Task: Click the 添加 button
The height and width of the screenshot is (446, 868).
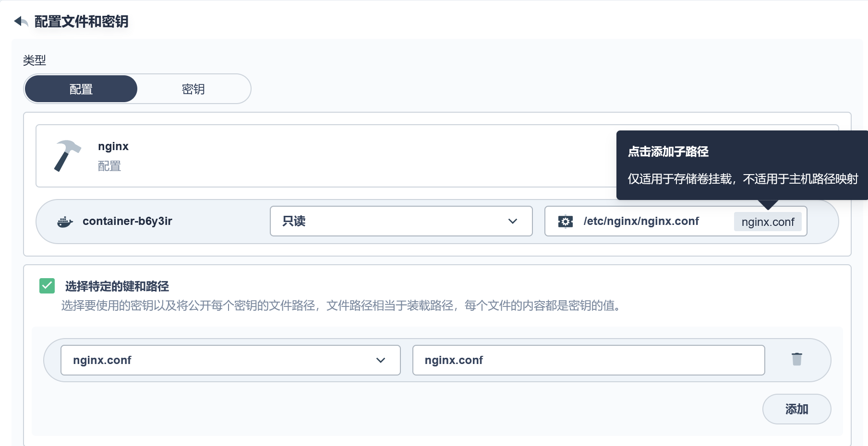Action: [x=797, y=409]
